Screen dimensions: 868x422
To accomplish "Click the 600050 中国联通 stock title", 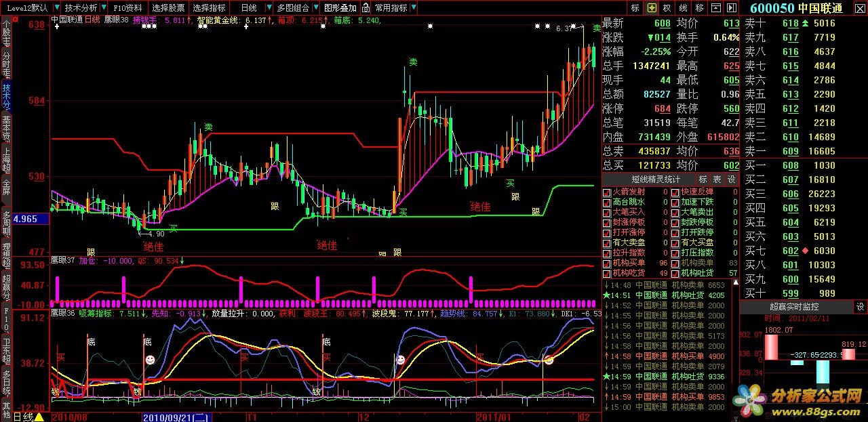I will pyautogui.click(x=795, y=8).
